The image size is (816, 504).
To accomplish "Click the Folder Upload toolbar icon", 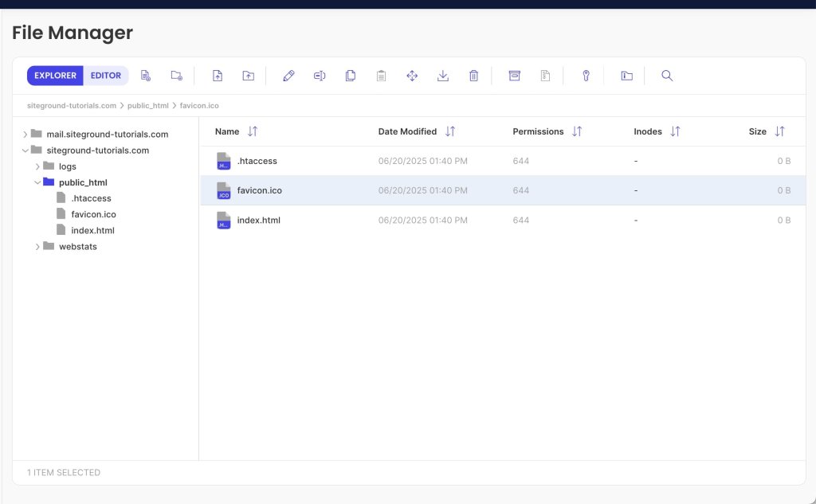I will pyautogui.click(x=249, y=76).
